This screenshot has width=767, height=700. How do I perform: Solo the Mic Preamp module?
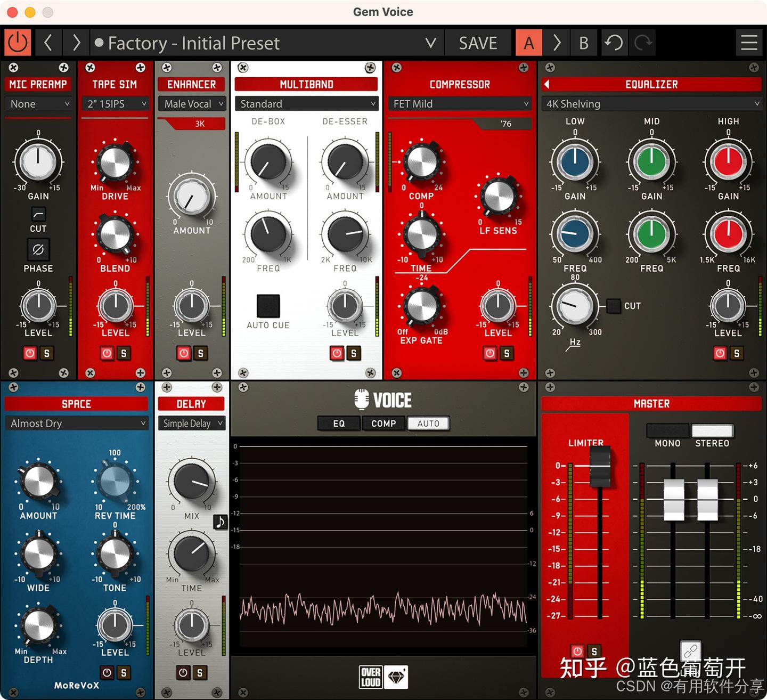pyautogui.click(x=47, y=353)
